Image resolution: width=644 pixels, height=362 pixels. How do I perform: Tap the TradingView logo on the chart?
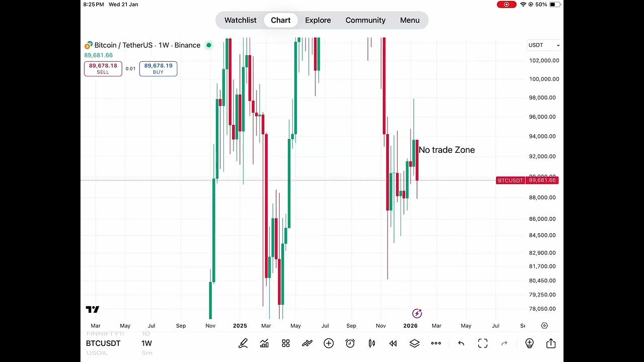pos(93,310)
